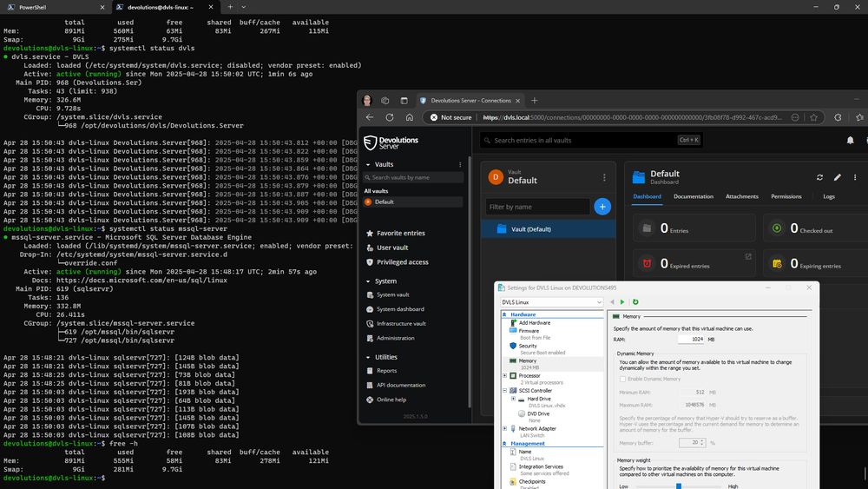
Task: Click the green forward arrow in Hyper-V settings
Action: [622, 301]
